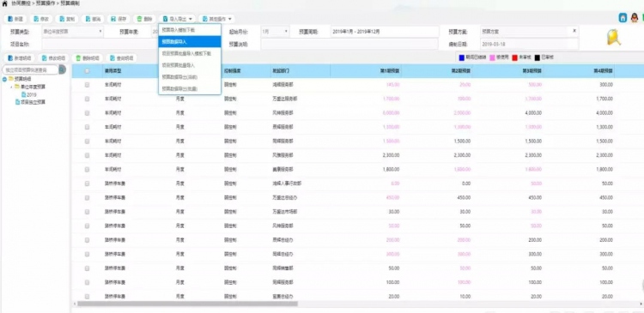Click the green trash 删除明细 button
Screen dimensions: 644x313
pyautogui.click(x=88, y=58)
